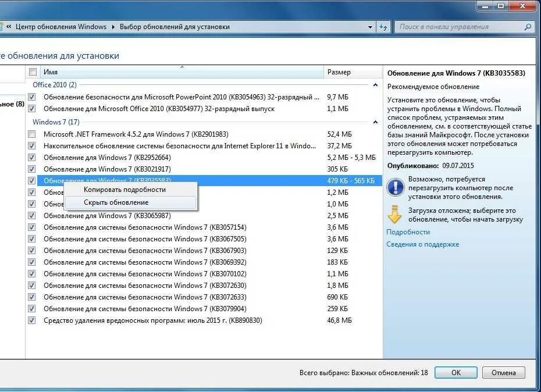The image size is (541, 392).
Task: Click the '46,8 МБ' size value
Action: [x=339, y=320]
